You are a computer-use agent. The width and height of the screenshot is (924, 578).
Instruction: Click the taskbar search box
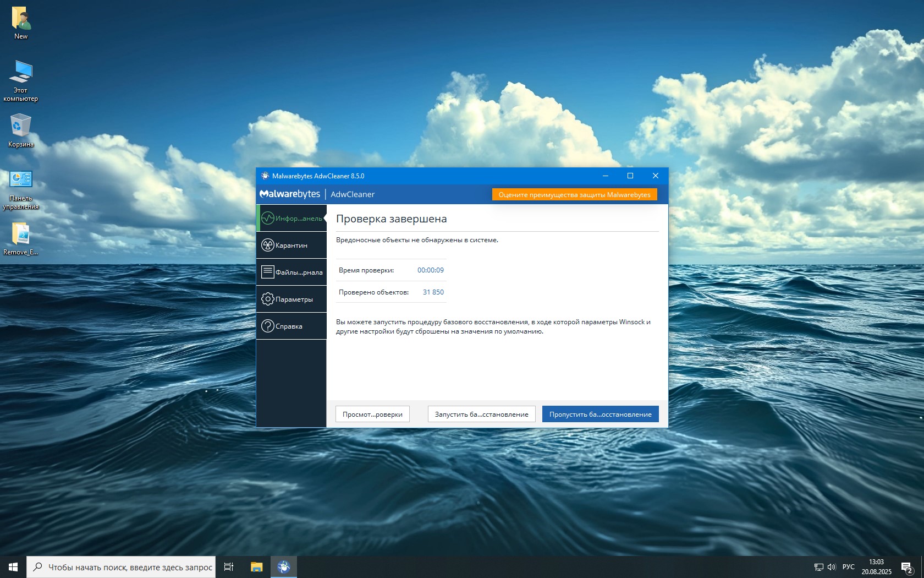click(121, 567)
